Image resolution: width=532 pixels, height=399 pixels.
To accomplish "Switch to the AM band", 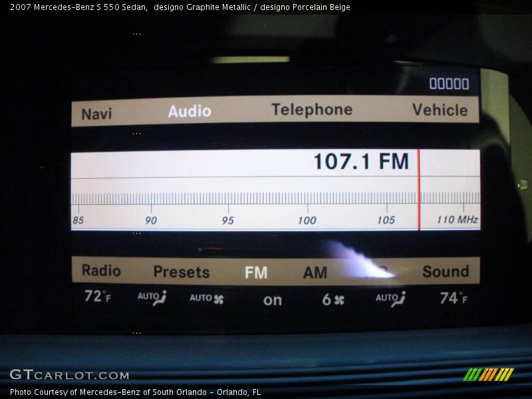I will click(315, 273).
